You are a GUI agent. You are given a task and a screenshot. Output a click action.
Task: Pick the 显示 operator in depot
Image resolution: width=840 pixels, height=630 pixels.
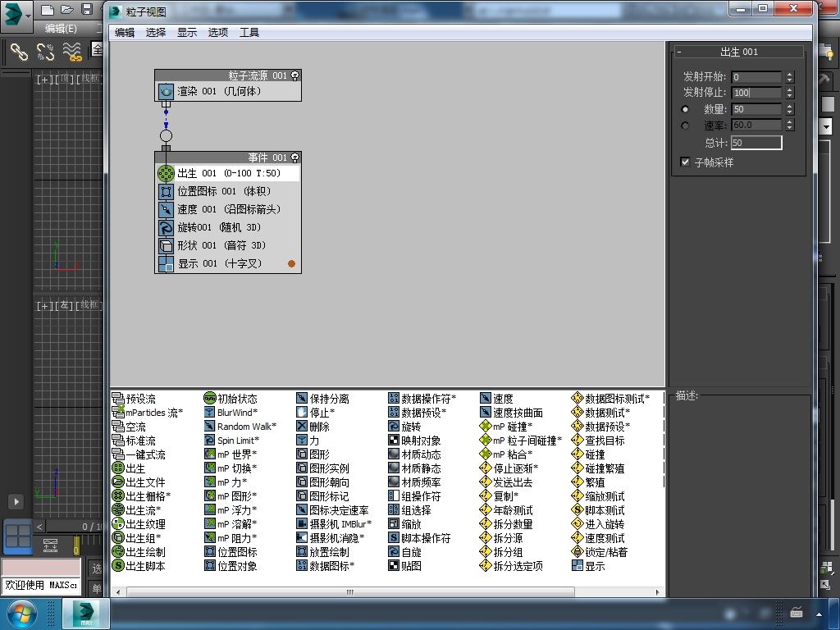588,566
